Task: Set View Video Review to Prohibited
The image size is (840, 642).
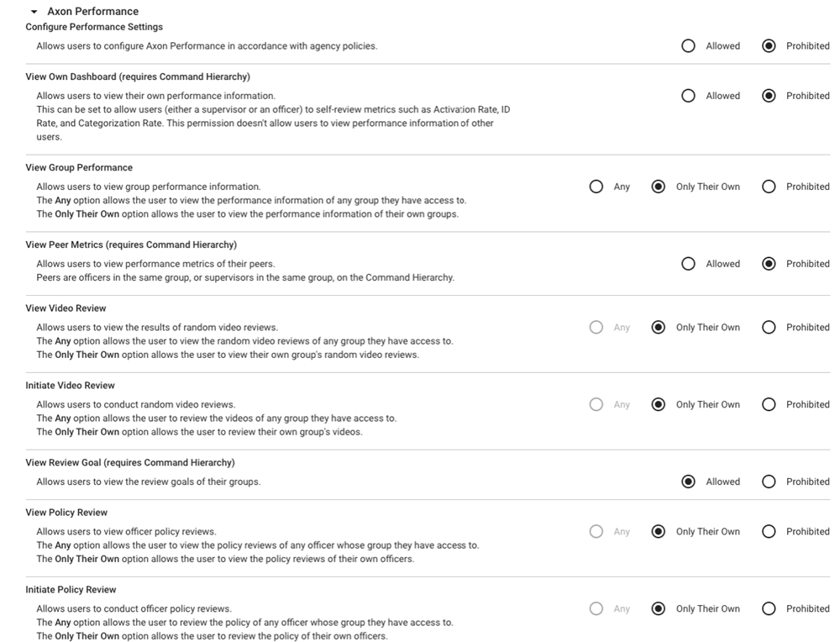Action: [769, 328]
